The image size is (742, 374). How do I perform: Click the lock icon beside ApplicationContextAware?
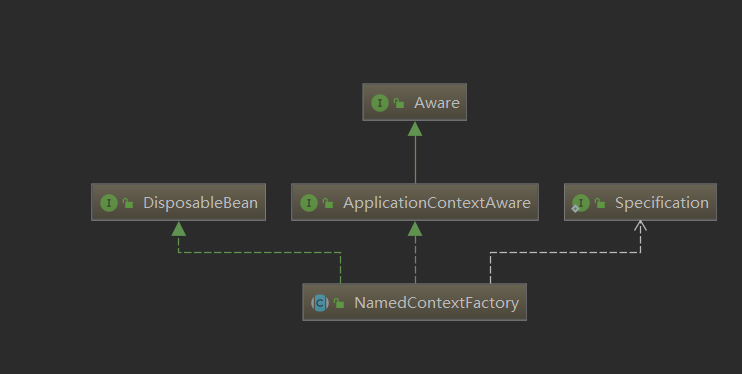328,204
